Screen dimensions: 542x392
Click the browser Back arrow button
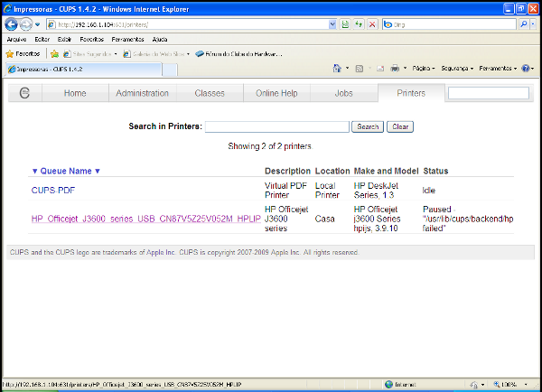pyautogui.click(x=11, y=24)
